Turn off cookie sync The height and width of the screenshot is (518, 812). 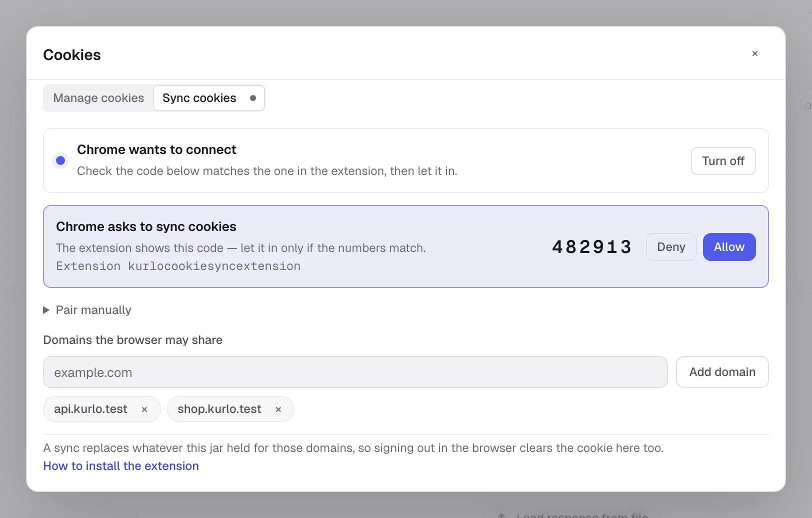pos(723,161)
